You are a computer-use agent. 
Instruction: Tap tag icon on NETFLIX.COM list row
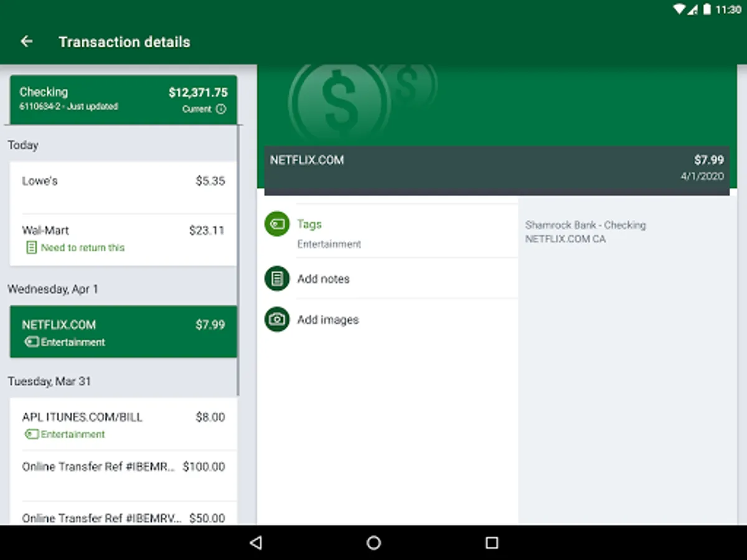[31, 342]
